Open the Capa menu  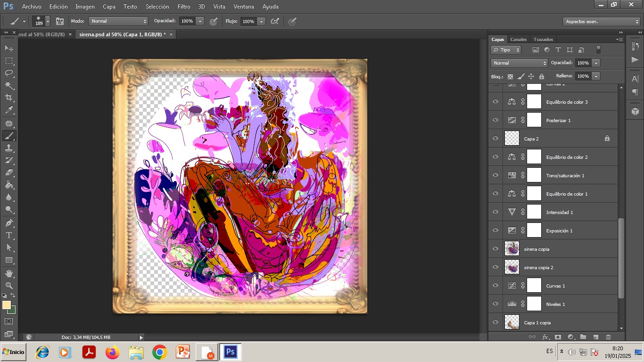pyautogui.click(x=109, y=7)
